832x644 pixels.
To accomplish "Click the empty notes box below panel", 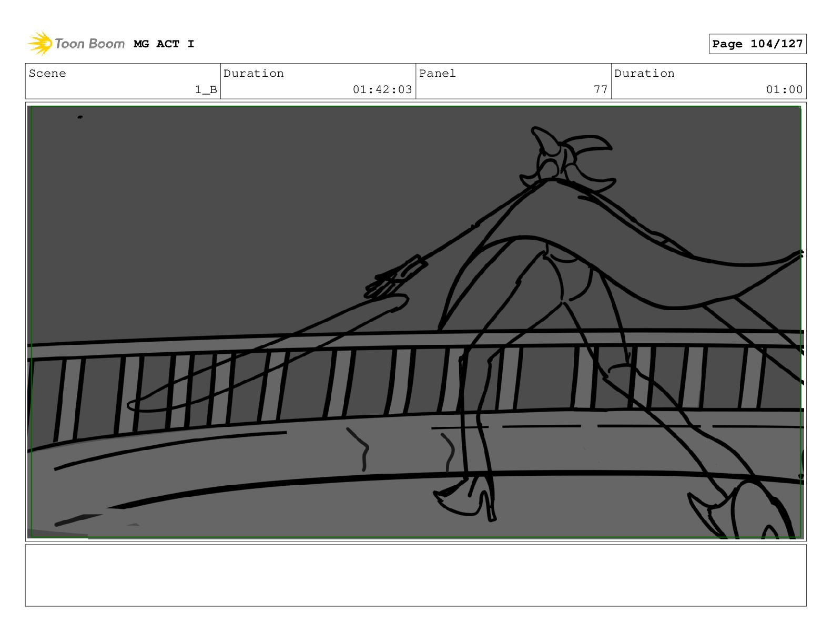I will (415, 575).
